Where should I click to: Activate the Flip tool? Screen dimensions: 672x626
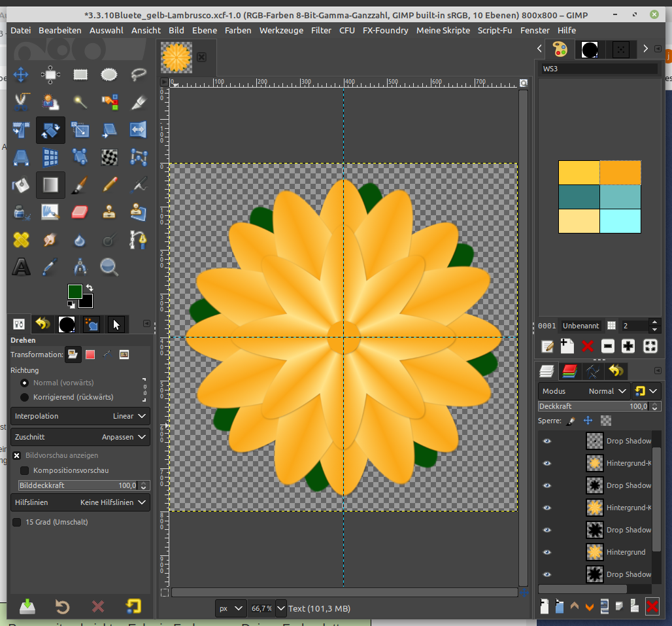pyautogui.click(x=139, y=130)
